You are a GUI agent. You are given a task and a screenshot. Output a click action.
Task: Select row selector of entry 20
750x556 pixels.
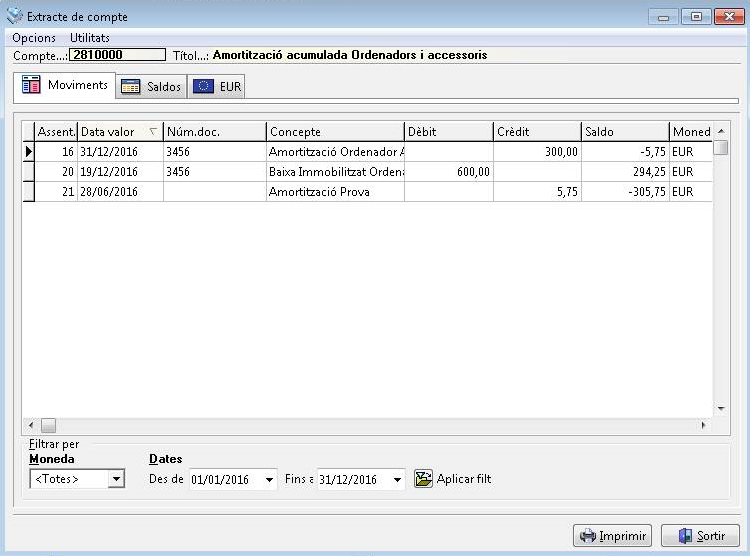(x=29, y=172)
